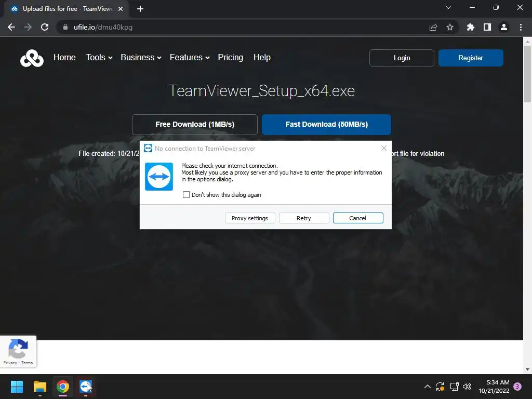The width and height of the screenshot is (532, 399).
Task: Open the Help page
Action: coord(262,58)
